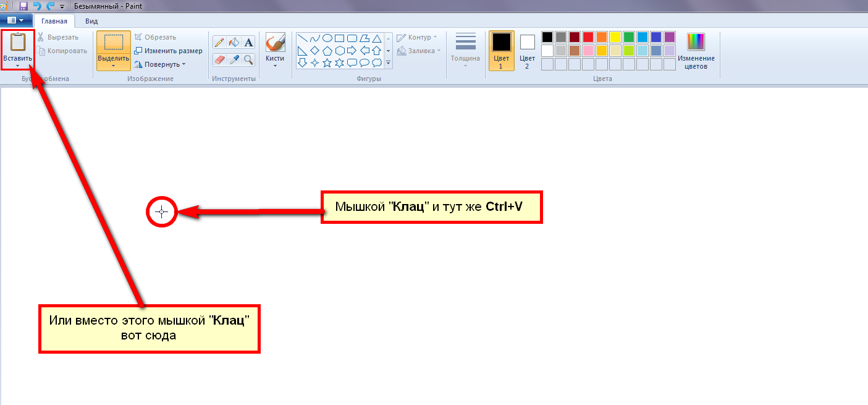
Task: Open the blue Paint file menu button
Action: (15, 20)
